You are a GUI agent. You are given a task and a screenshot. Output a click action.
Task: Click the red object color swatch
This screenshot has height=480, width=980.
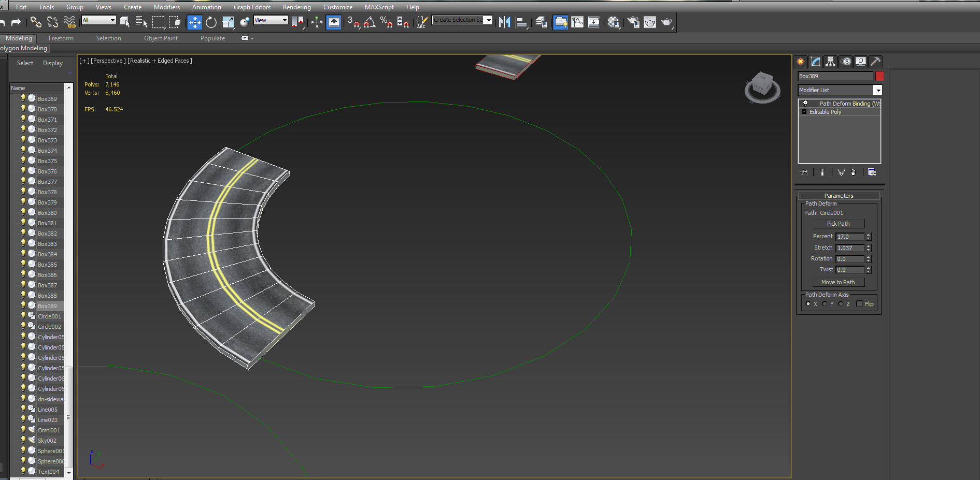(x=879, y=76)
